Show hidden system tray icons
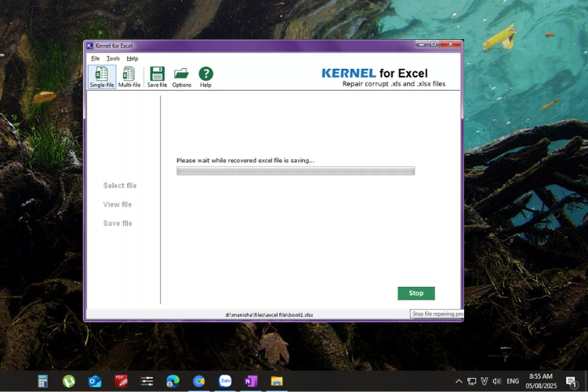Screen dimensions: 588x392 (459, 382)
